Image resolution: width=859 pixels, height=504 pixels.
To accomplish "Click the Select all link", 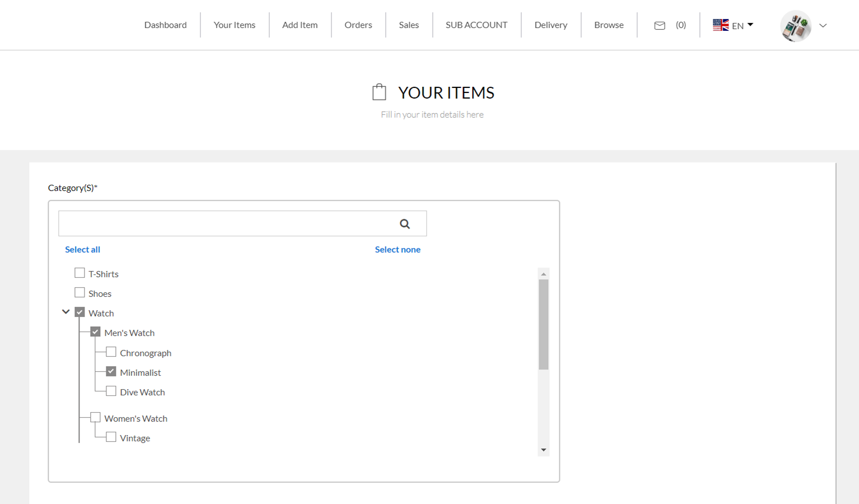I will pyautogui.click(x=82, y=250).
